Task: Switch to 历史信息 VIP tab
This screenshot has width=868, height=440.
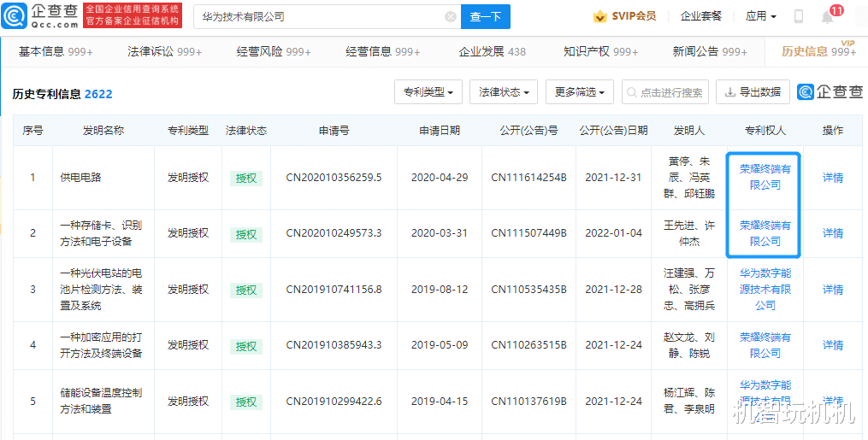Action: [x=818, y=51]
